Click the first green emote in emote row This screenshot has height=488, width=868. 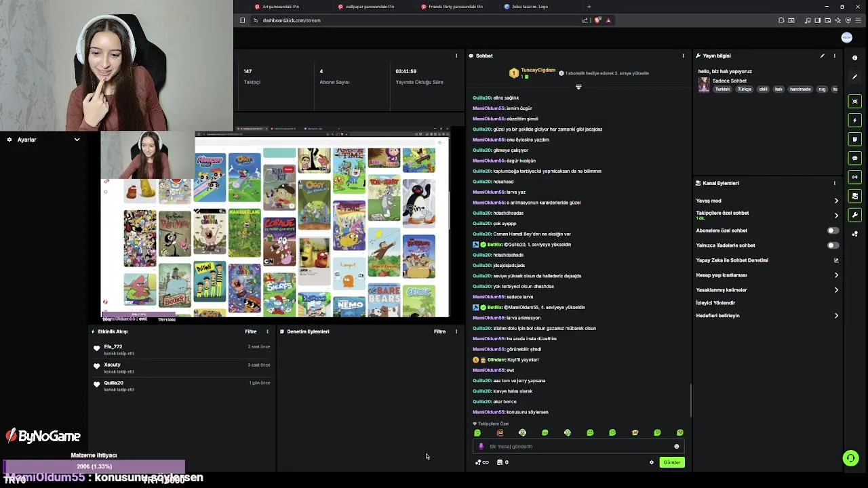tap(477, 432)
